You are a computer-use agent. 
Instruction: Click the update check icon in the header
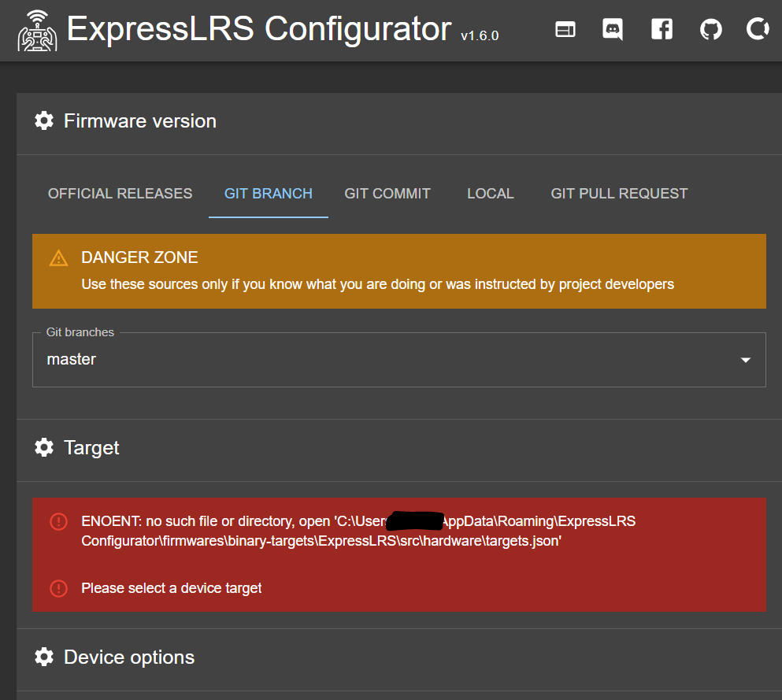click(757, 29)
